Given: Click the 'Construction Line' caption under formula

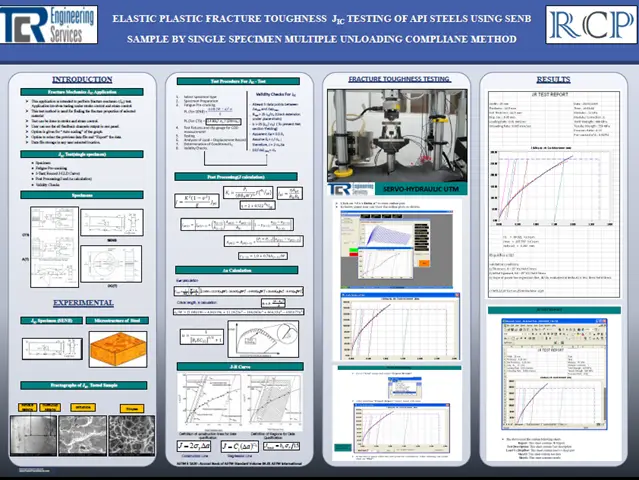Looking at the screenshot, I should click(x=194, y=456).
